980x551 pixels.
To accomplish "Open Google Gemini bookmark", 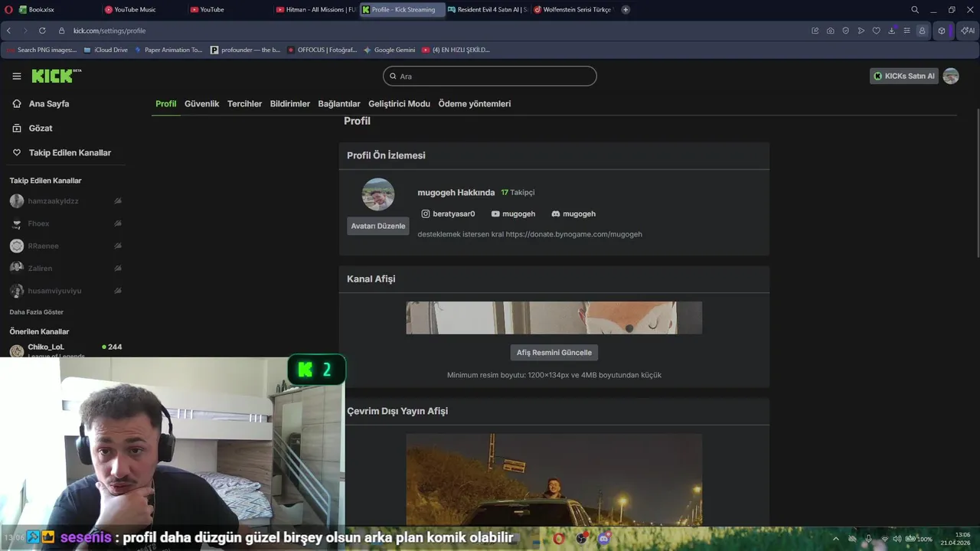I will (x=390, y=50).
